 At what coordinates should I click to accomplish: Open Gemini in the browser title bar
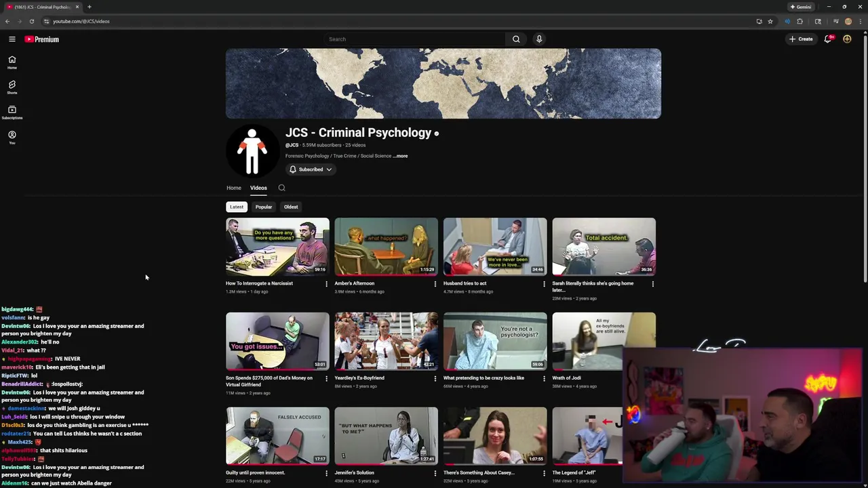[801, 7]
